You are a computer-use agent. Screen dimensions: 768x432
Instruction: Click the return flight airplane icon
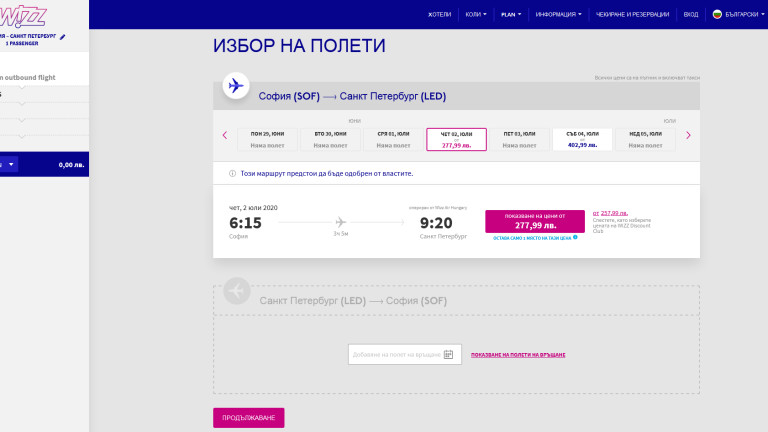236,290
